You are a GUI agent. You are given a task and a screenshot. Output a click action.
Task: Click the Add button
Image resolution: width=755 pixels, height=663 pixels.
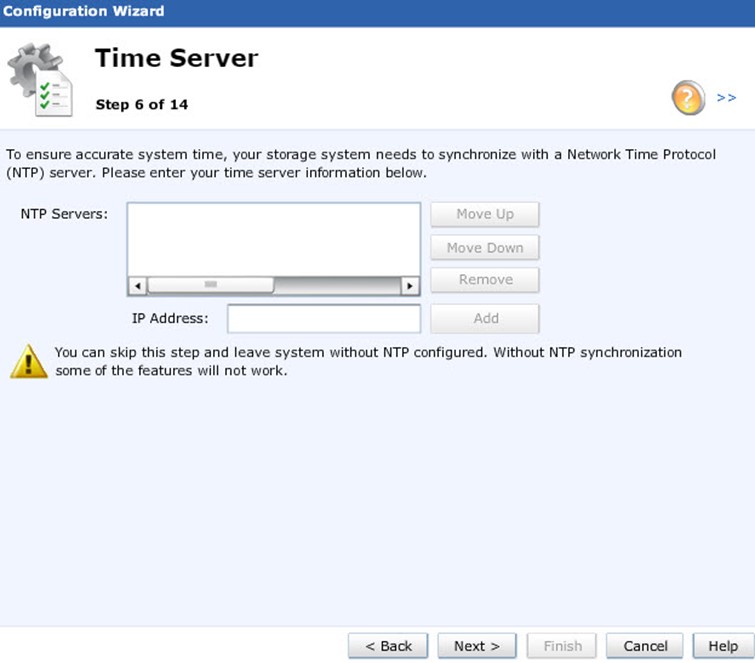pos(485,318)
